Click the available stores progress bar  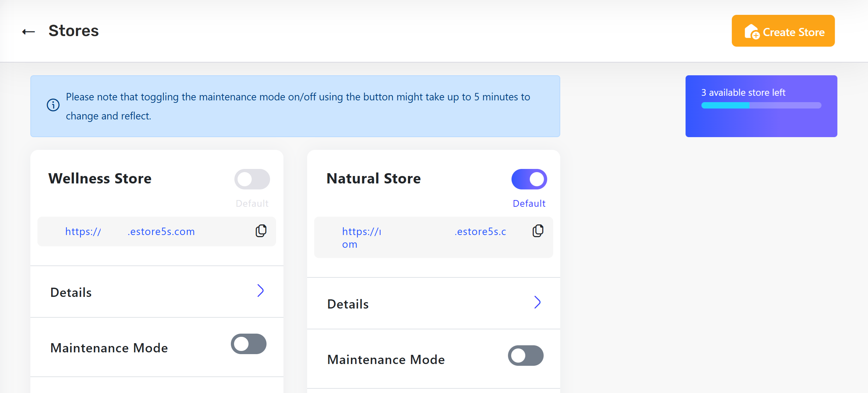click(761, 105)
